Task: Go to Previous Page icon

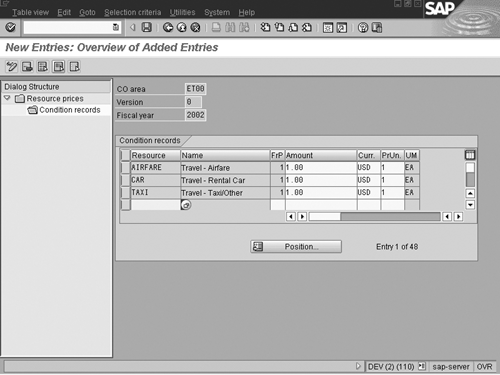Action: pyautogui.click(x=279, y=27)
